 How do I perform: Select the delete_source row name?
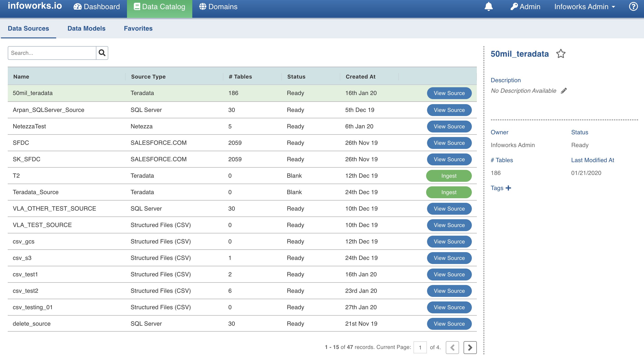(x=32, y=324)
